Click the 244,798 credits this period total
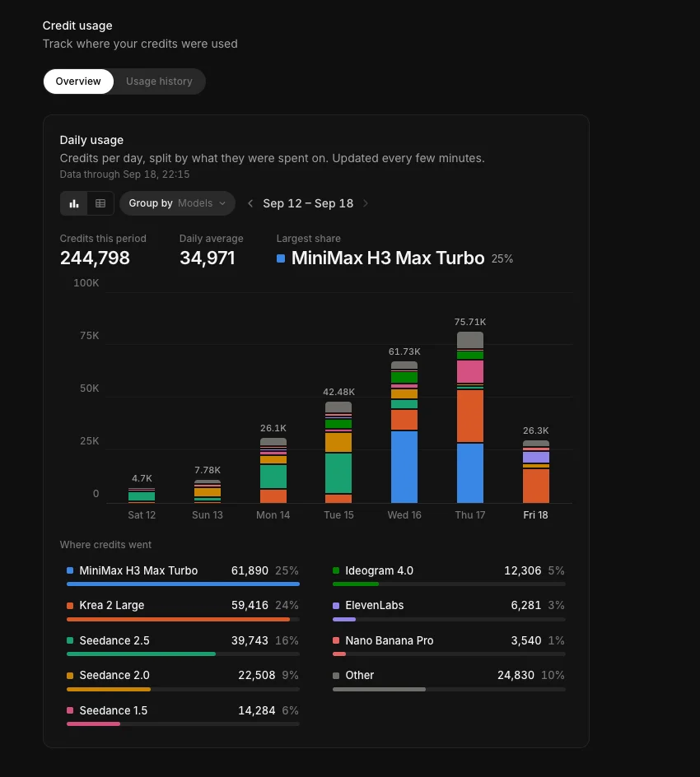 (x=95, y=258)
